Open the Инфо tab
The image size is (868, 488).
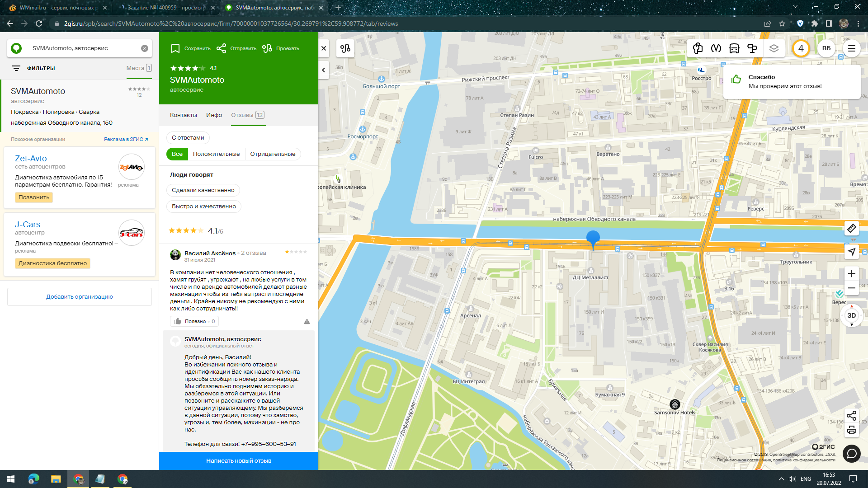point(214,115)
